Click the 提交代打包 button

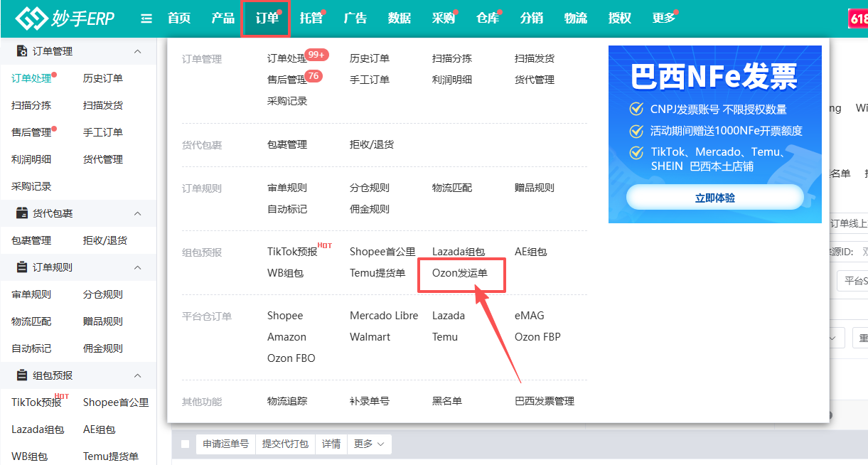click(285, 444)
